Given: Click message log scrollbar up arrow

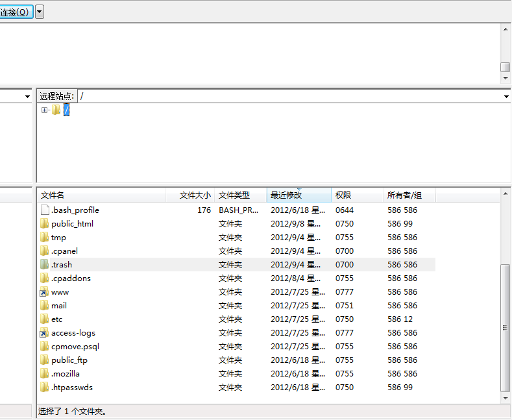Looking at the screenshot, I should [x=505, y=29].
